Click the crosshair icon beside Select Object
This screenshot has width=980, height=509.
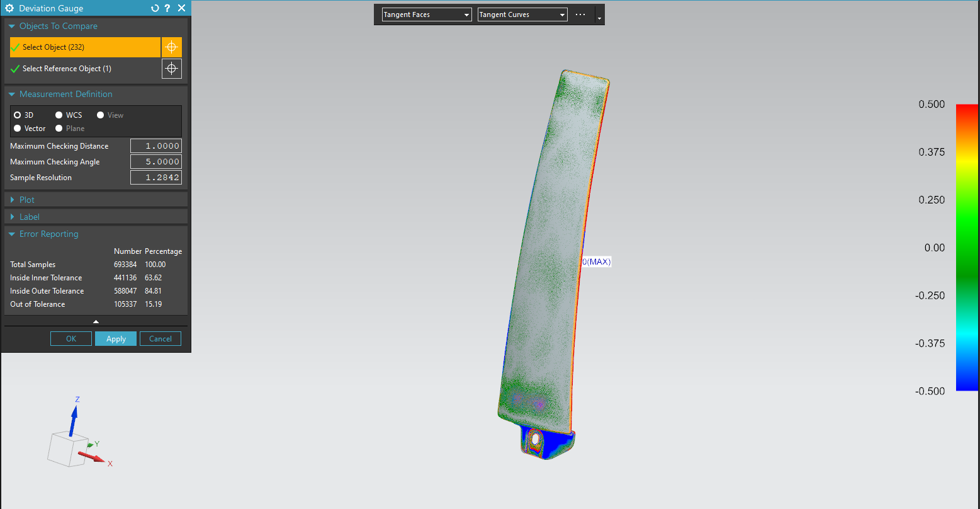click(172, 47)
